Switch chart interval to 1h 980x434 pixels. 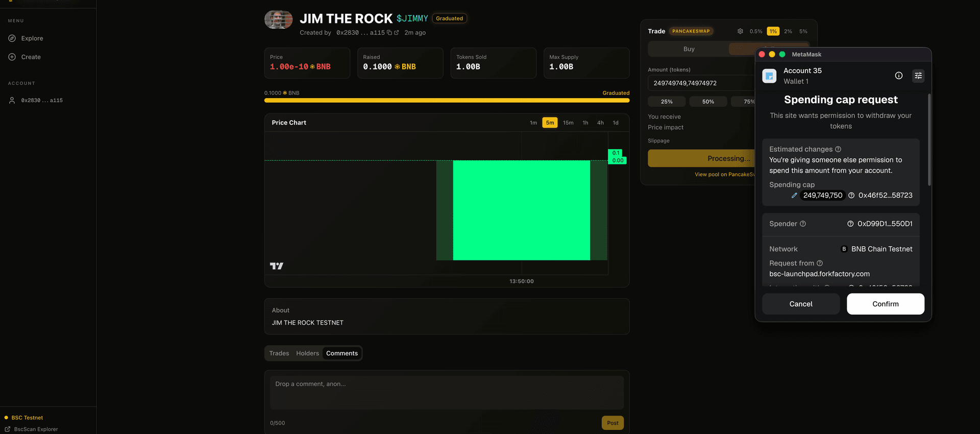click(x=585, y=123)
